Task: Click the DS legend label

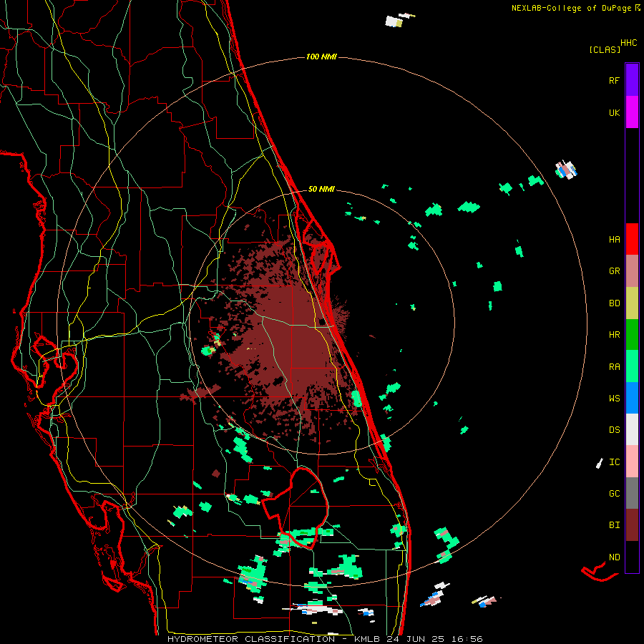Action: click(614, 430)
